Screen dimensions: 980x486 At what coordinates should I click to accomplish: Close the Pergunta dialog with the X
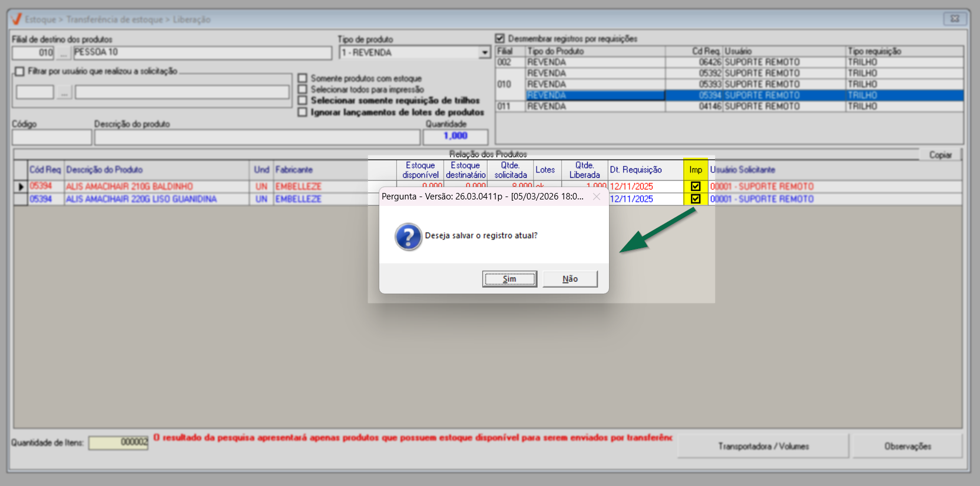(597, 197)
